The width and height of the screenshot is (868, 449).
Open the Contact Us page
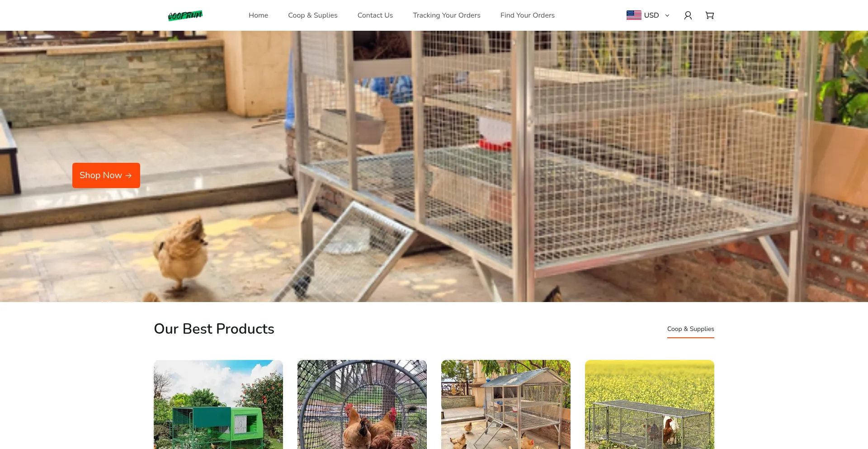[x=375, y=15]
